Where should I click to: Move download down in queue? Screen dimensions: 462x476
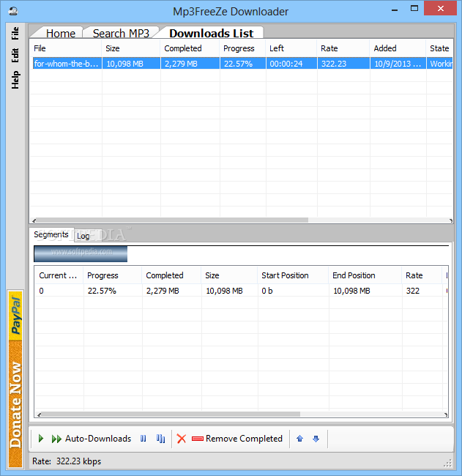pos(316,439)
